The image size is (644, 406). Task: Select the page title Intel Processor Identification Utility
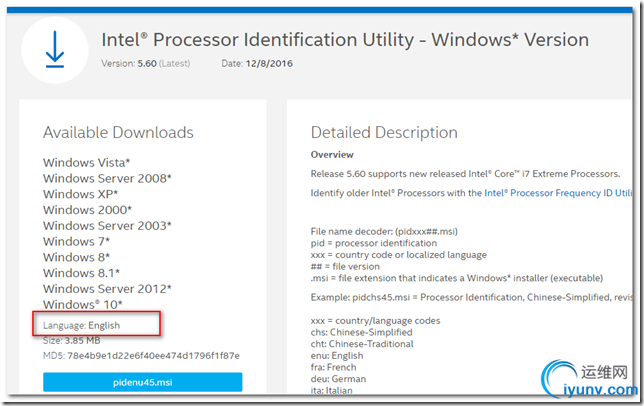click(x=345, y=40)
